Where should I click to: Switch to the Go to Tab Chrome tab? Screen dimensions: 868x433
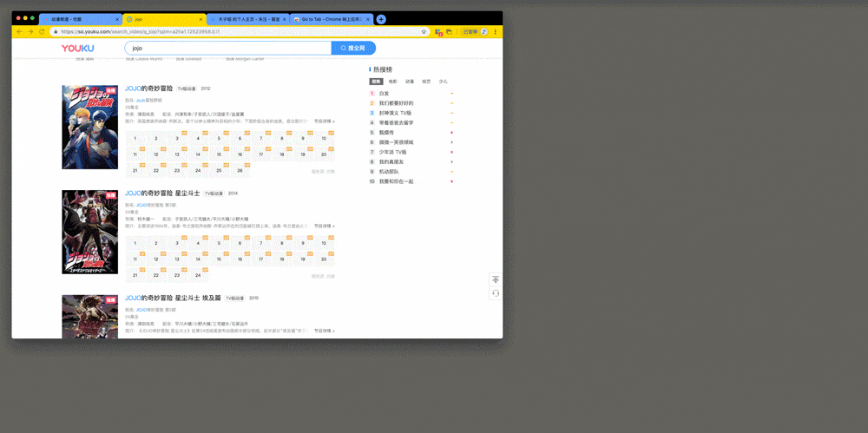pos(331,19)
